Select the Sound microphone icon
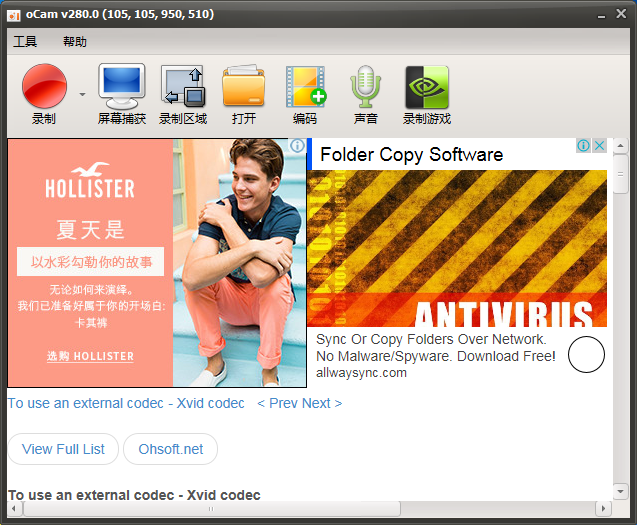 click(x=366, y=86)
